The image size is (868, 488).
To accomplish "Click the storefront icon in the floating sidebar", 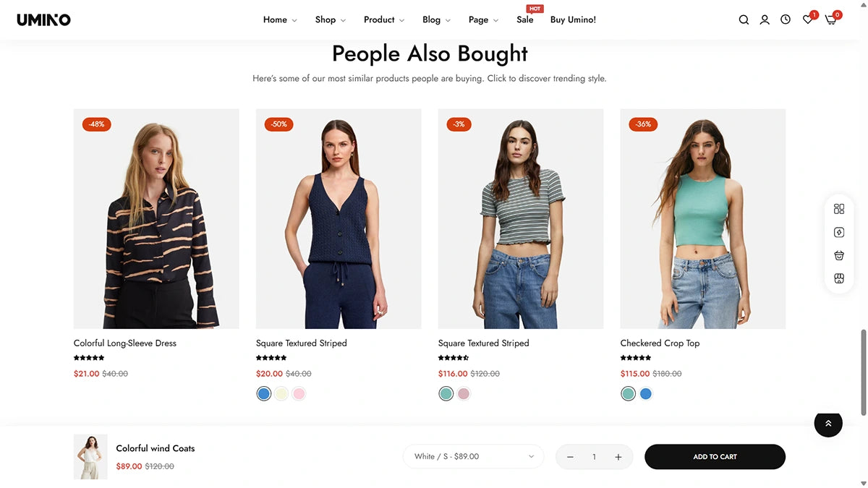I will [838, 278].
